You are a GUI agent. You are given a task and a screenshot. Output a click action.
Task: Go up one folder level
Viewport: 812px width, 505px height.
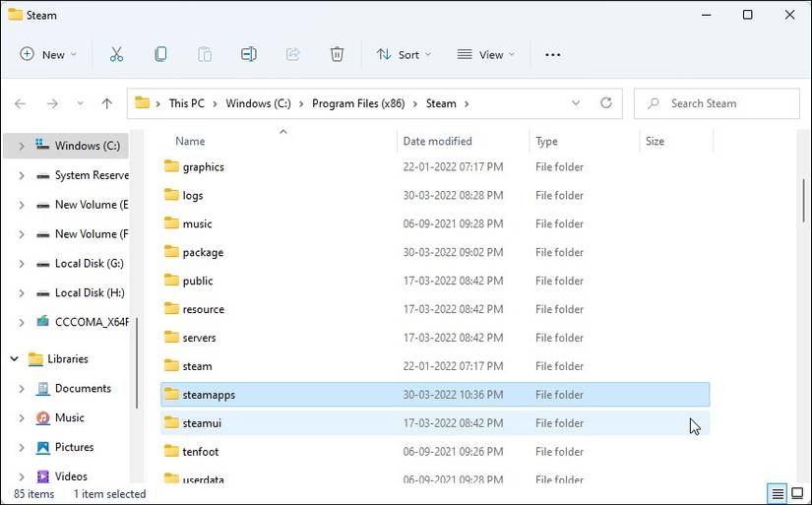point(106,103)
